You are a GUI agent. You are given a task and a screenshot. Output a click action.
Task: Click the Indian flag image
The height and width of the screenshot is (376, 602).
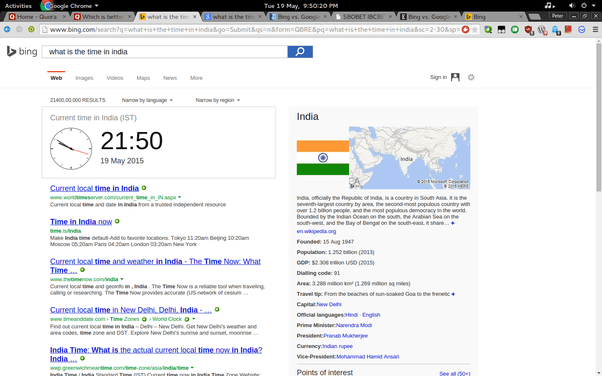tap(322, 157)
